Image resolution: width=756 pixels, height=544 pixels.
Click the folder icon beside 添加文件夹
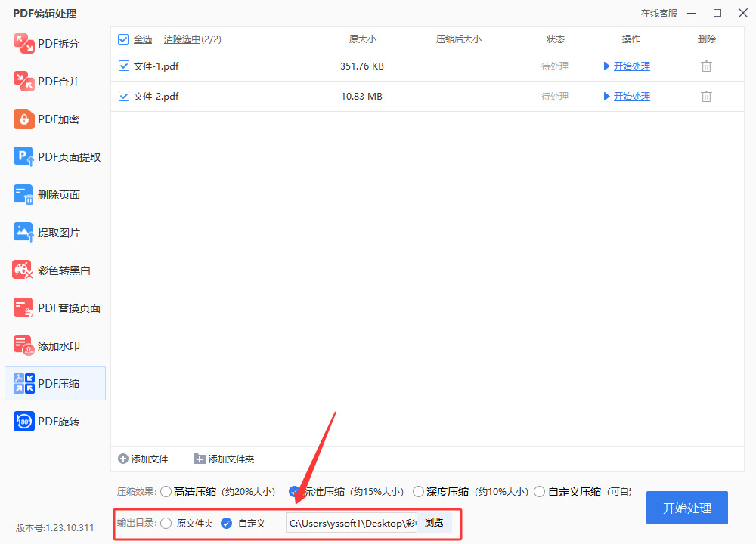[199, 459]
